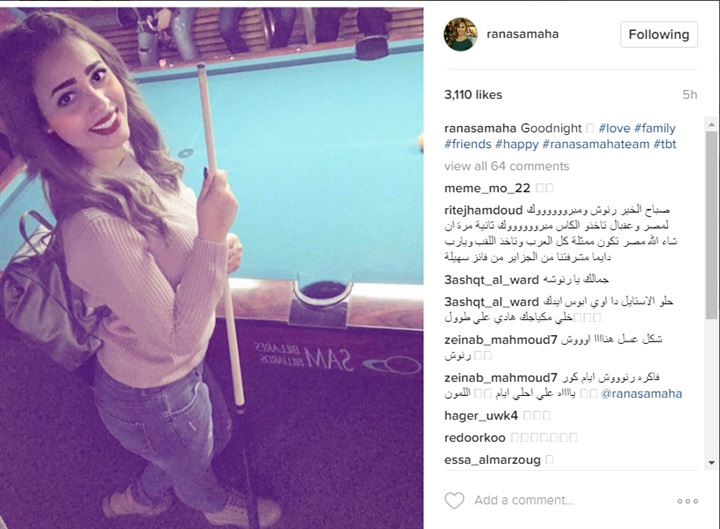This screenshot has height=529, width=720.
Task: Open the #tbt hashtag
Action: tap(664, 144)
